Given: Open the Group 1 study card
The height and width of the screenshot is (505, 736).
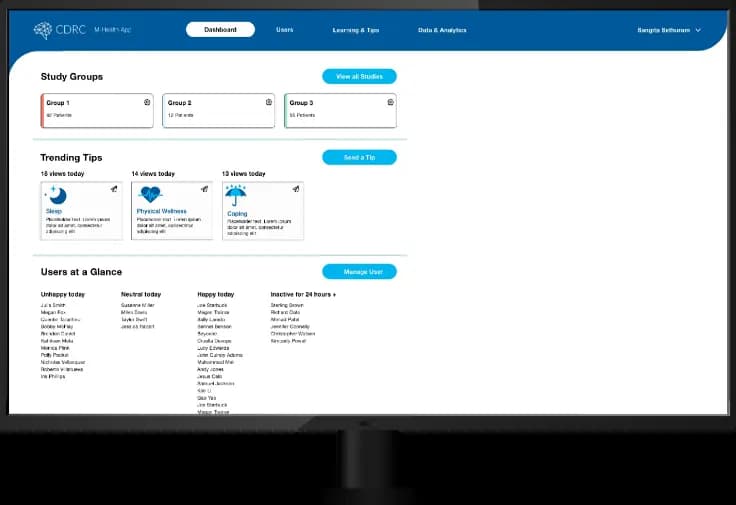Looking at the screenshot, I should 97,111.
